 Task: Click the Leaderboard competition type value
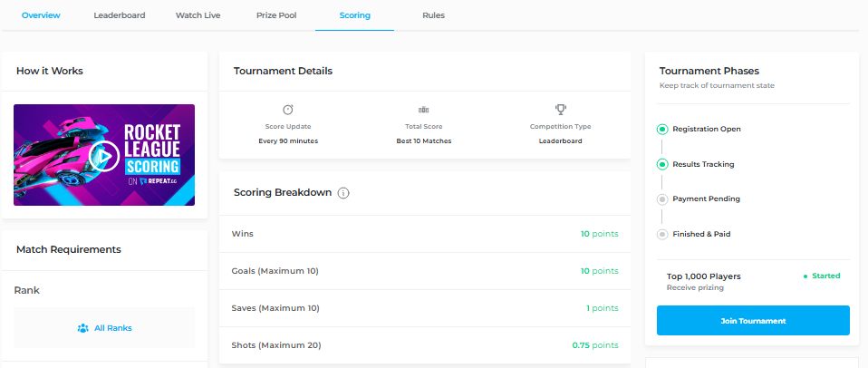(560, 141)
